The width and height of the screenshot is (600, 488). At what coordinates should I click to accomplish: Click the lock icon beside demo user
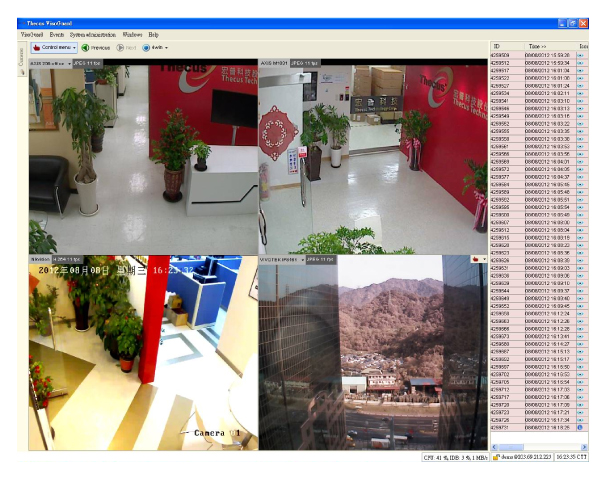pyautogui.click(x=496, y=457)
